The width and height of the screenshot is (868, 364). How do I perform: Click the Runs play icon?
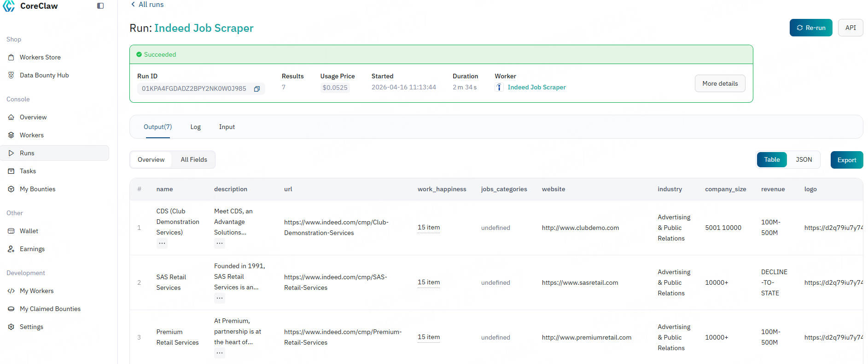click(x=11, y=153)
